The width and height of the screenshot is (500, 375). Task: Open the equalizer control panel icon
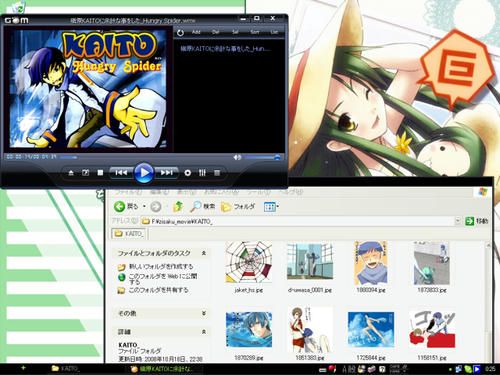point(202,173)
